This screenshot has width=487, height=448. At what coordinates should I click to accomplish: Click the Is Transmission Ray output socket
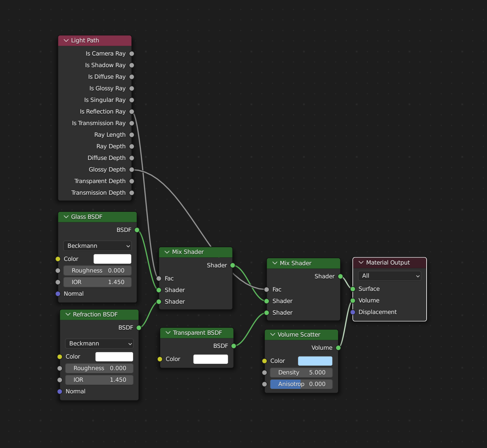[132, 123]
